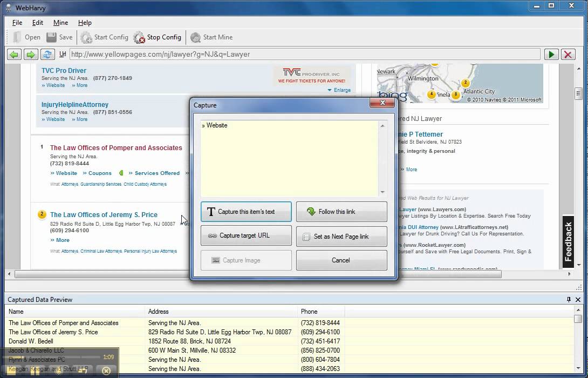588x378 pixels.
Task: Click the Follow this link button
Action: (341, 212)
